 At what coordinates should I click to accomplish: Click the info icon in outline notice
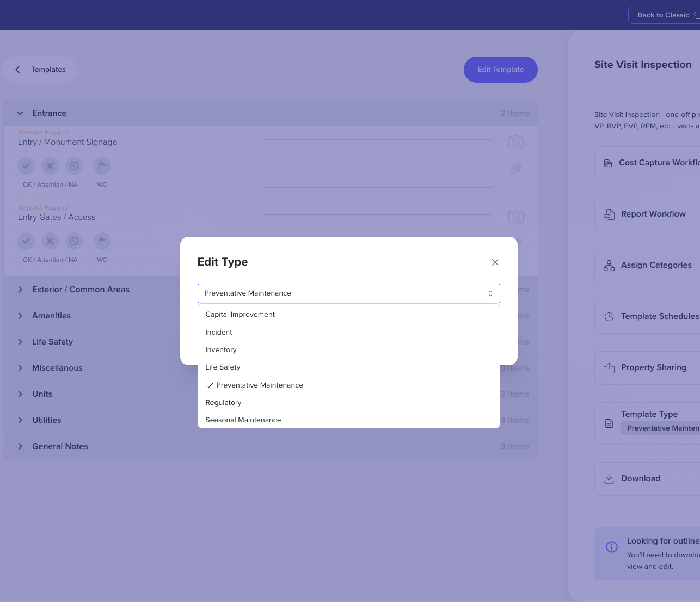[x=612, y=547]
